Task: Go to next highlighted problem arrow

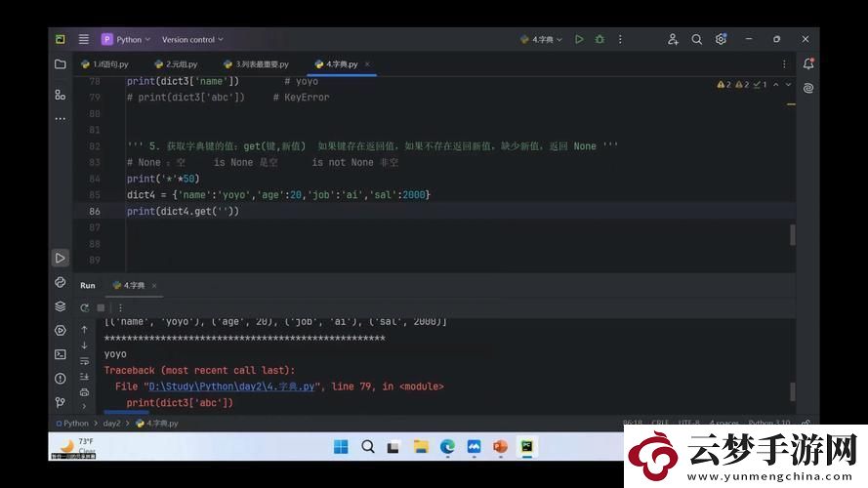Action: pos(788,85)
